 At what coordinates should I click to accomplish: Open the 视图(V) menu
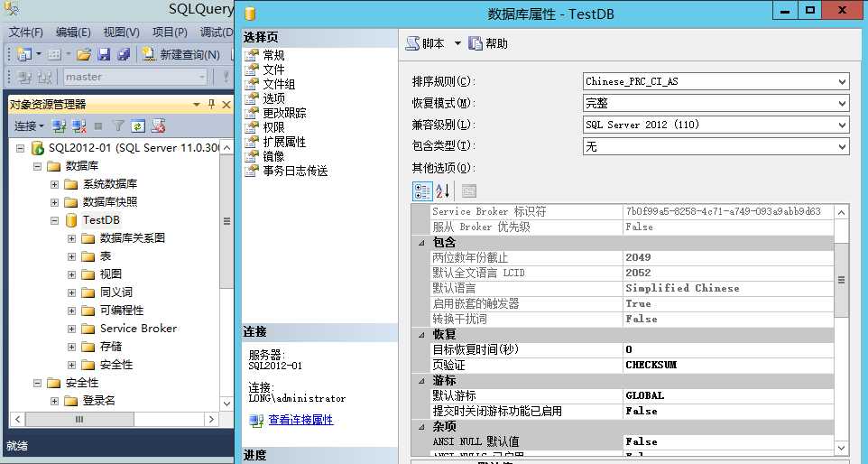coord(121,32)
